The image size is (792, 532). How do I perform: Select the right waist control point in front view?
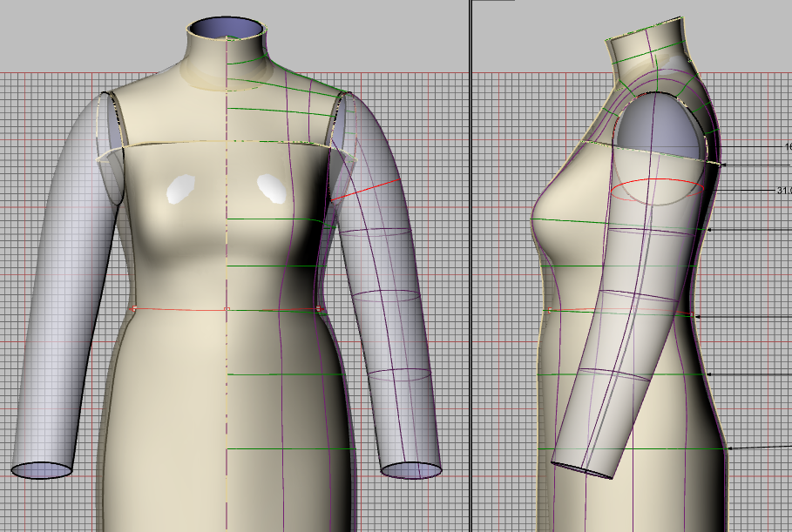coord(318,308)
